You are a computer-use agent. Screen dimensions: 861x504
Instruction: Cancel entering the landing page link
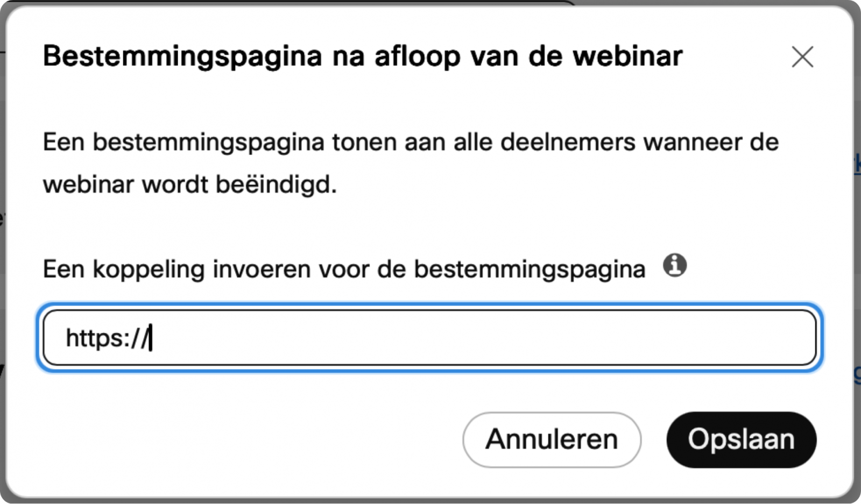(552, 439)
